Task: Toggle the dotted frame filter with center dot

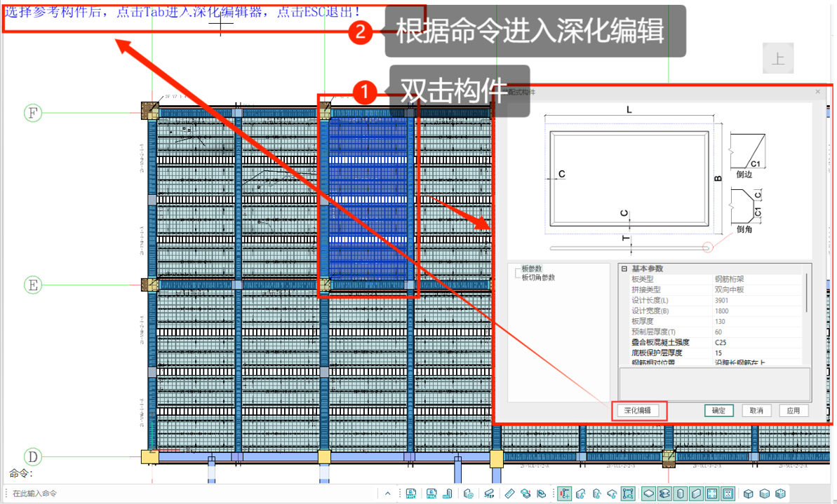Action: (x=728, y=494)
